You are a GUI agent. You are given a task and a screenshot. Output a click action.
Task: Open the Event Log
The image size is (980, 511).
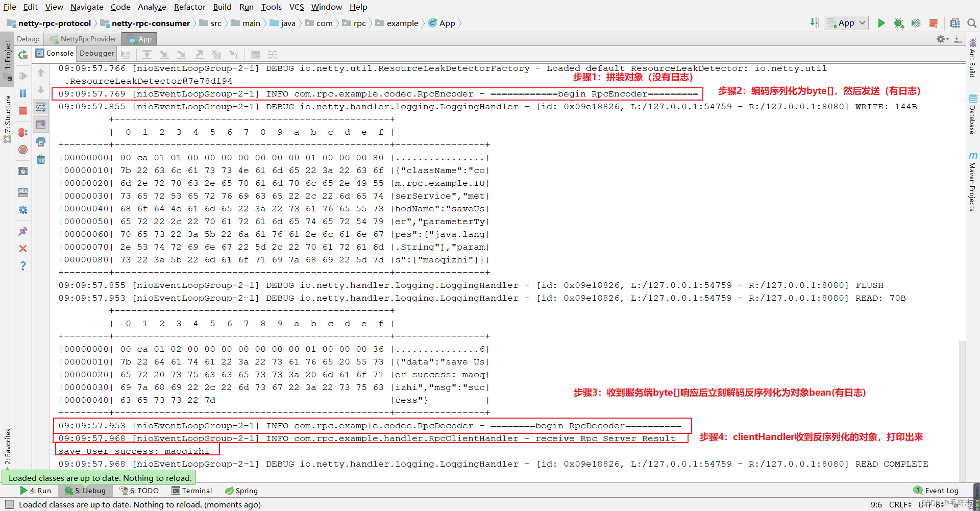(x=936, y=491)
